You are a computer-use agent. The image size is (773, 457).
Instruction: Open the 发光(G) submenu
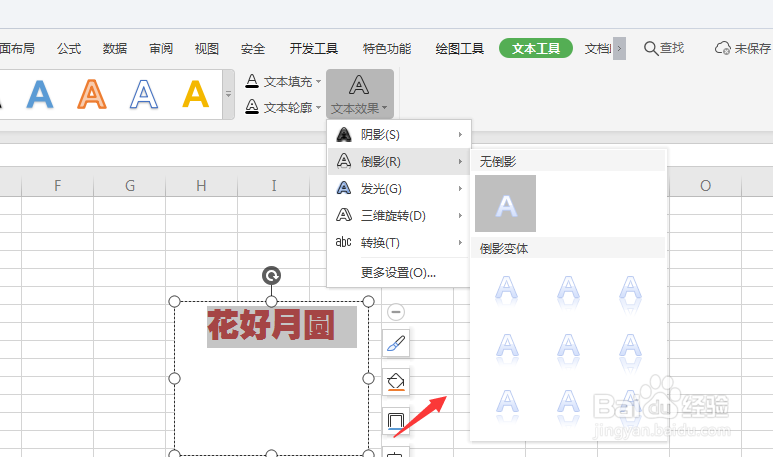(x=399, y=188)
